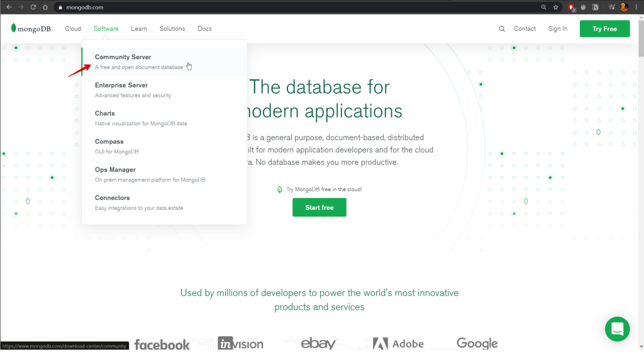Go to browser home icon
Screen dimensions: 644x362
45,7
